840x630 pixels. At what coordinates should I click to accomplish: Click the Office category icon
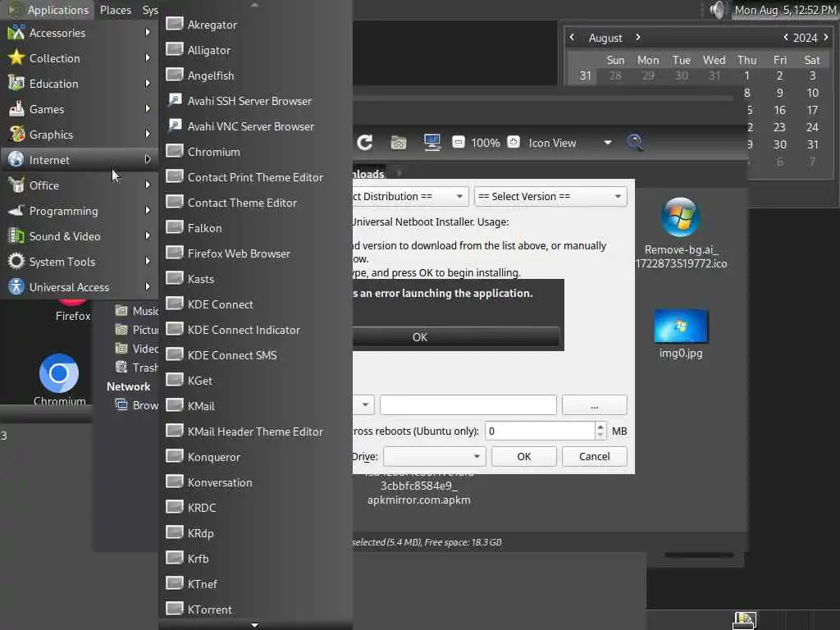(x=16, y=185)
